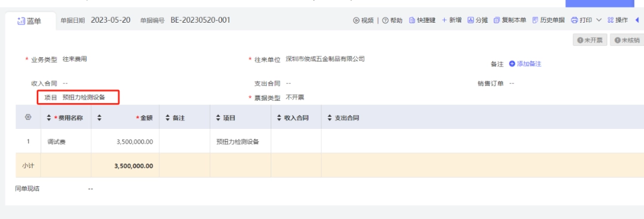Open 历史单据 history documents

tap(549, 20)
